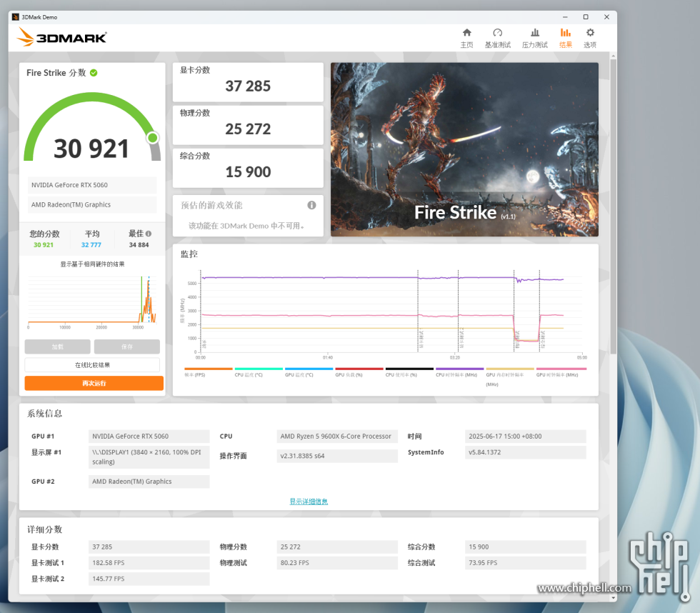This screenshot has height=613, width=700.
Task: Click the CPU value AMD Ryzen 5 9600X
Action: click(337, 437)
